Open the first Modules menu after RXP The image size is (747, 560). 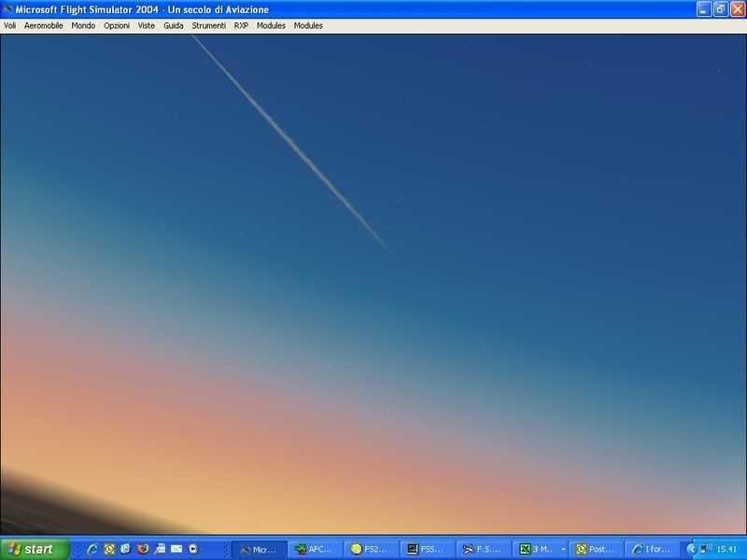click(271, 26)
